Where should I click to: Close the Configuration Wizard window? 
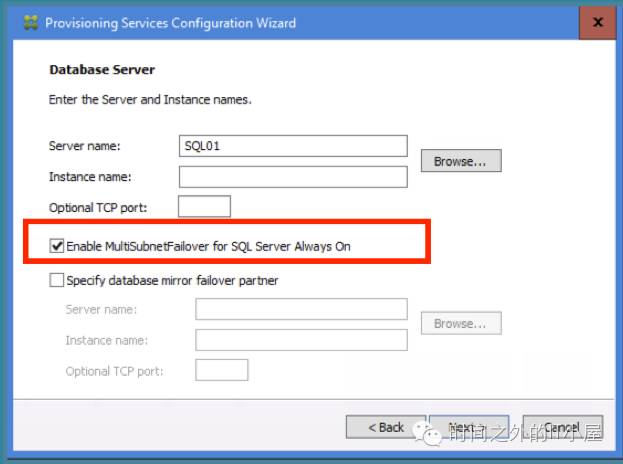click(597, 22)
